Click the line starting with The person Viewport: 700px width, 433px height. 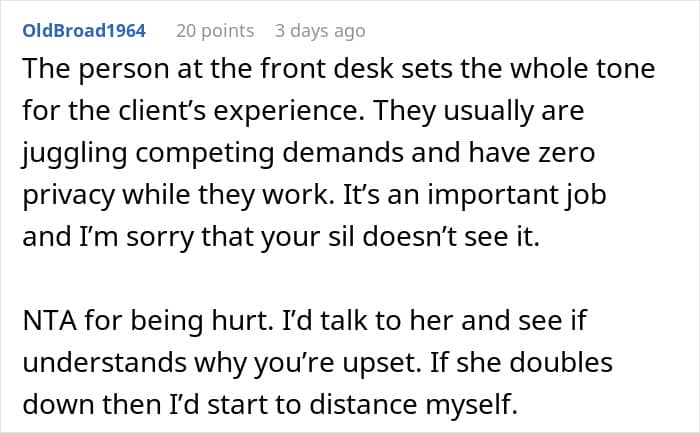pyautogui.click(x=338, y=70)
